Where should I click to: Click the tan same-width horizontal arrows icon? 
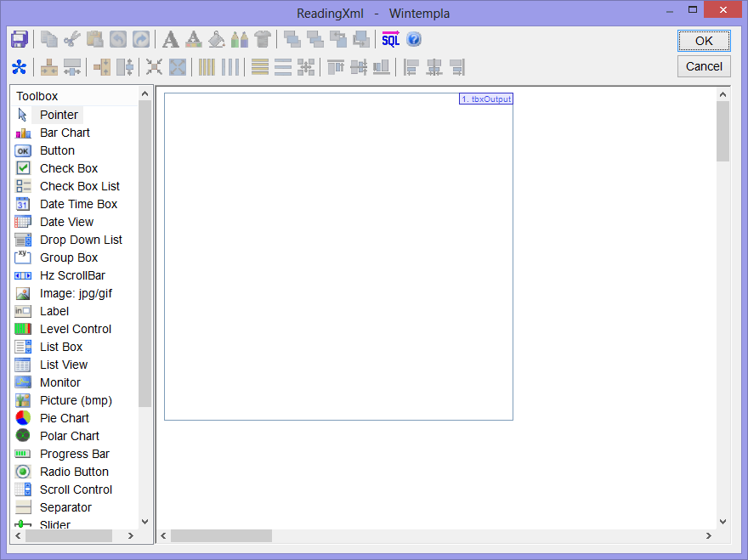(x=48, y=67)
